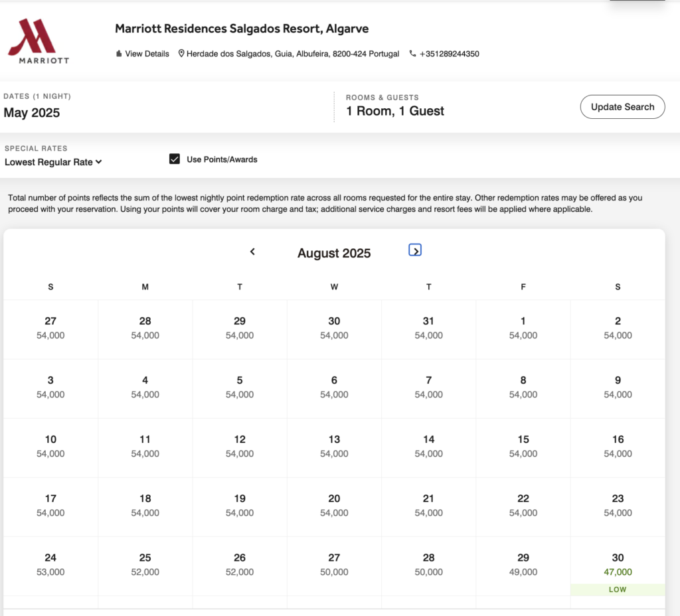Viewport: 680px width, 616px height.
Task: Select August 20 on the calendar
Action: (334, 506)
